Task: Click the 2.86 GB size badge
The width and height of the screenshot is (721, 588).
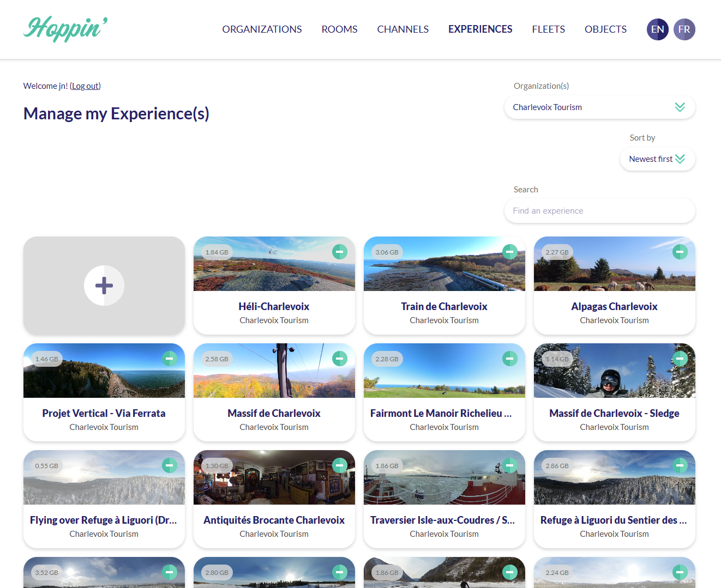Action: click(x=557, y=466)
